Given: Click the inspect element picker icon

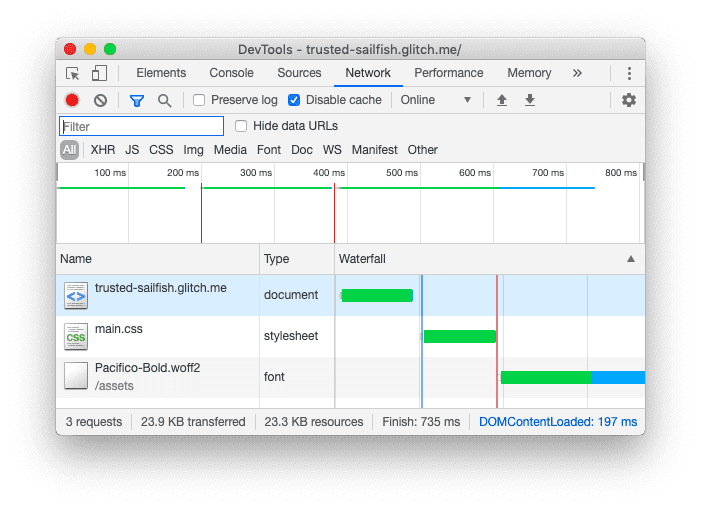Looking at the screenshot, I should (73, 73).
